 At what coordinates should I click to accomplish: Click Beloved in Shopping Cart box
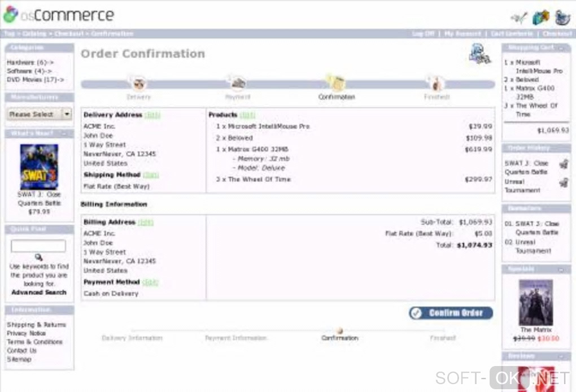tap(527, 80)
